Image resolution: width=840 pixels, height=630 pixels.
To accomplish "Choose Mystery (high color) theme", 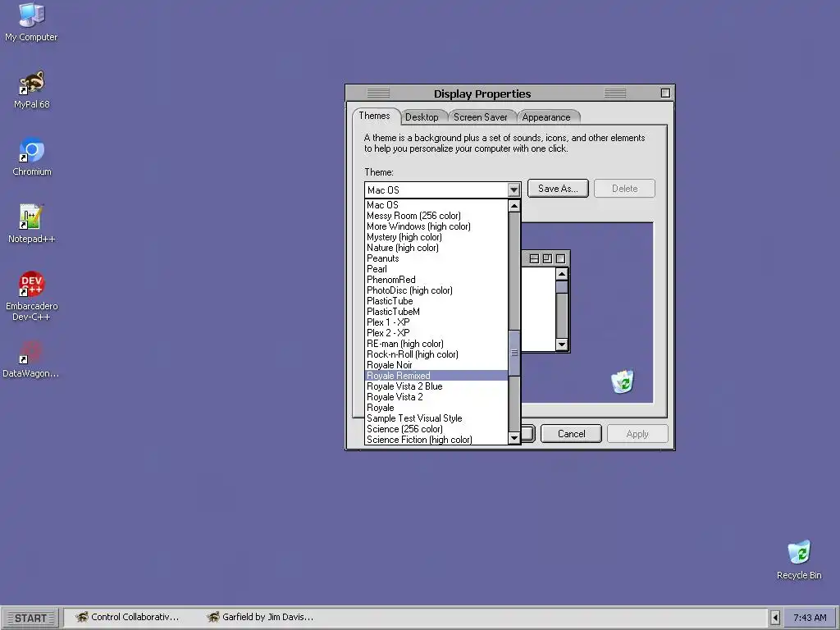I will (x=436, y=237).
